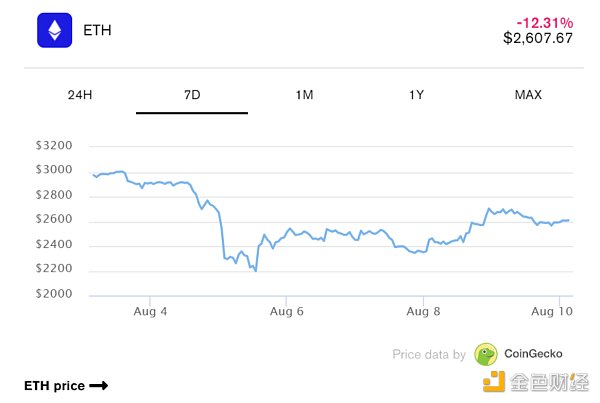The height and width of the screenshot is (403, 600).
Task: Click the -12.31% price change value
Action: tap(544, 21)
